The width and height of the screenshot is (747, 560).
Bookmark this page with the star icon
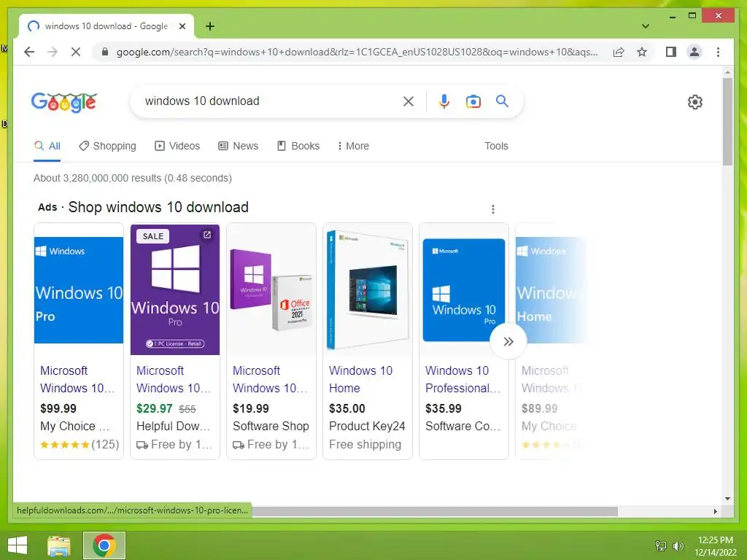coord(642,52)
